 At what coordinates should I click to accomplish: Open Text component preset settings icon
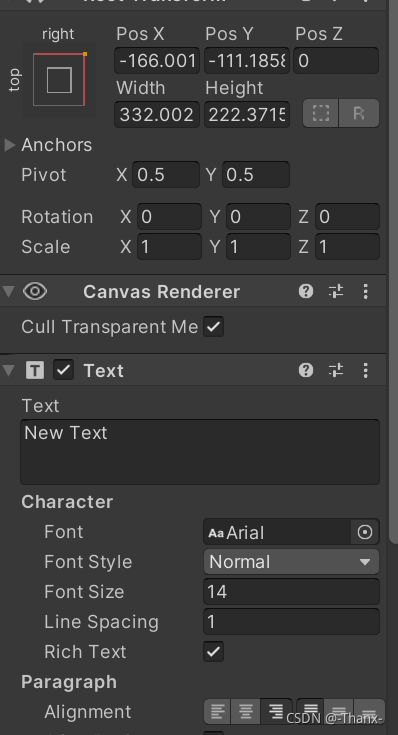(x=336, y=370)
